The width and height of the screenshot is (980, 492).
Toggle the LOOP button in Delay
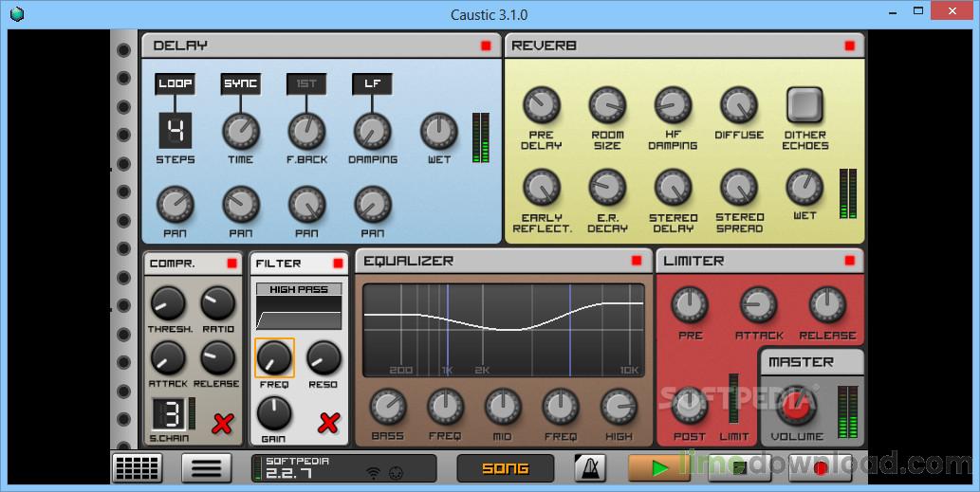175,83
